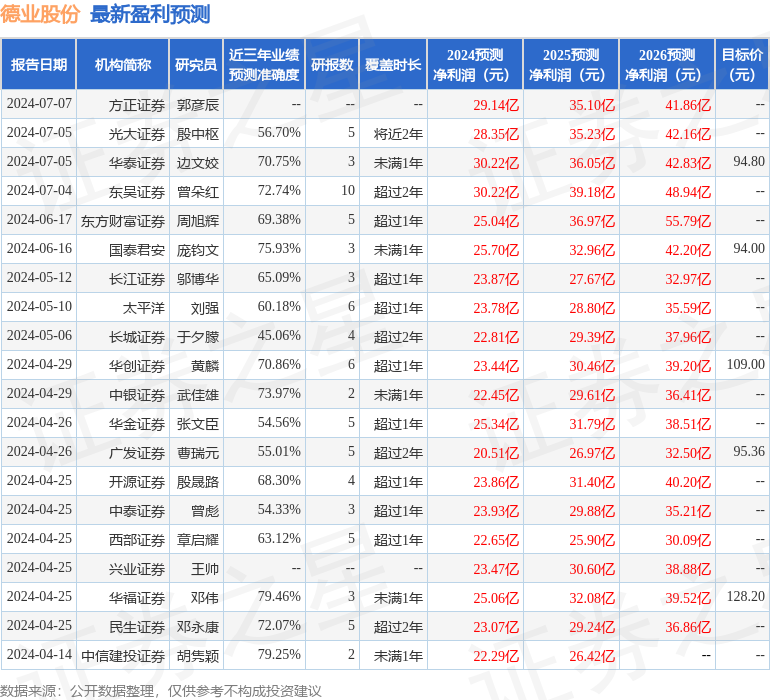Click 华福证券 institution name

point(137,598)
